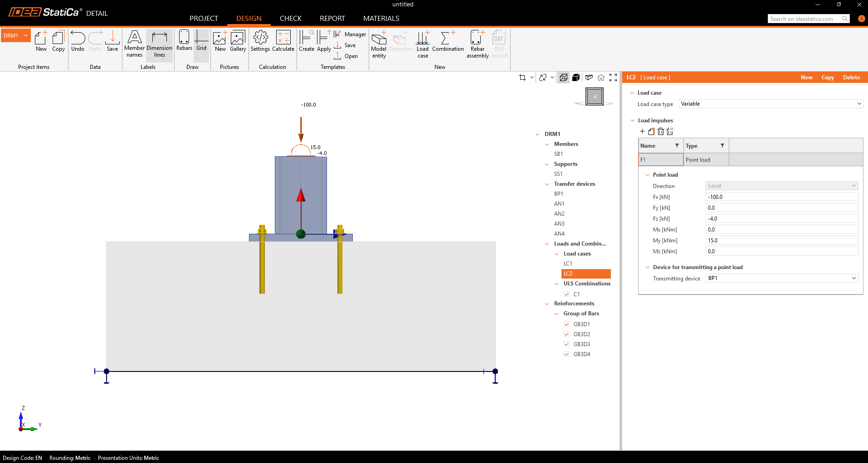Click the My [kNm] input field
The width and height of the screenshot is (868, 463).
pyautogui.click(x=781, y=241)
